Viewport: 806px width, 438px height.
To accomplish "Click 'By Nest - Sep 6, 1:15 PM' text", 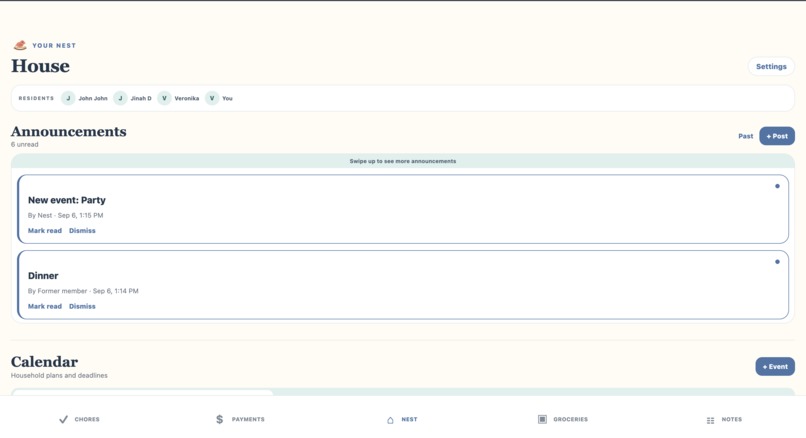I will click(x=65, y=215).
